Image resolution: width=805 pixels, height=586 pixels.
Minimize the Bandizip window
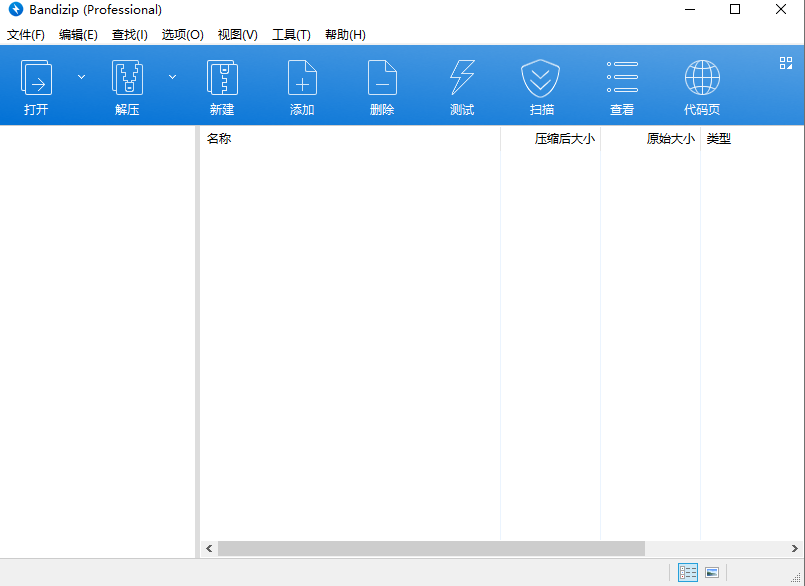(x=690, y=9)
